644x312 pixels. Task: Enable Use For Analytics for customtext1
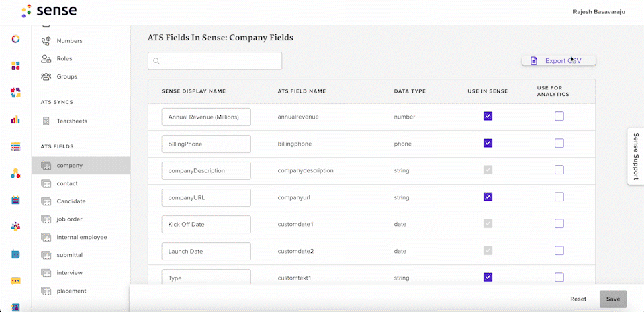(559, 277)
